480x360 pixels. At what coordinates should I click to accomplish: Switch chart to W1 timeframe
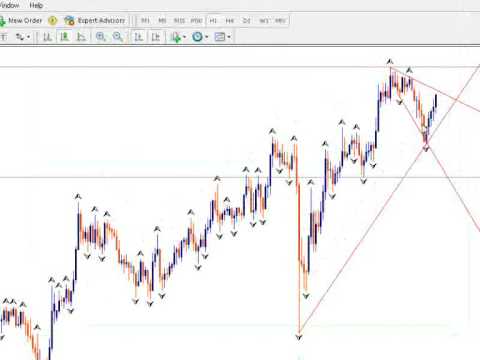point(264,21)
